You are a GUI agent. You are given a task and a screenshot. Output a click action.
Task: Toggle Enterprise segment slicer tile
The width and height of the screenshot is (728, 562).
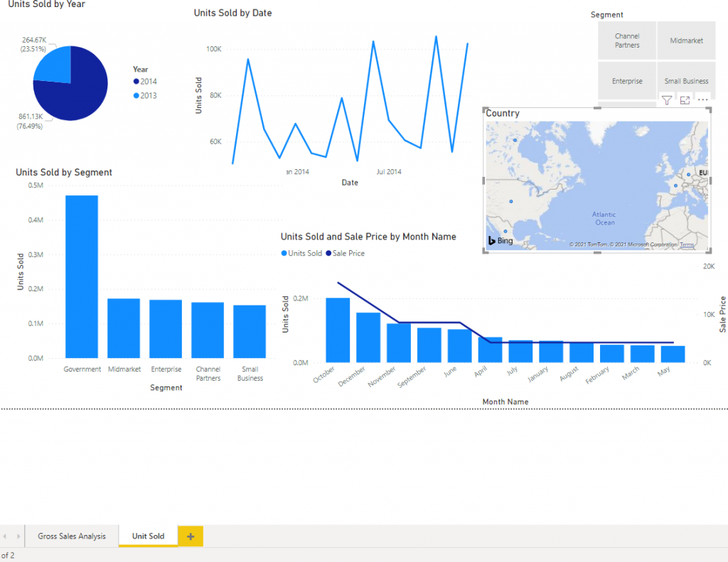click(x=626, y=81)
